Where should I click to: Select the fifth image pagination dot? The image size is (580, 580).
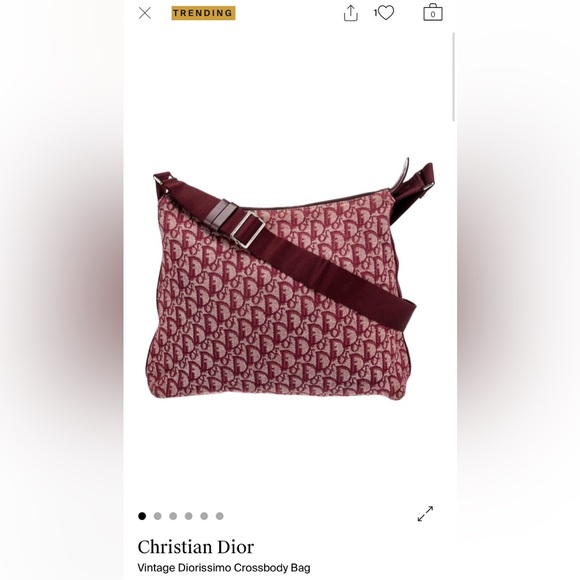[204, 516]
